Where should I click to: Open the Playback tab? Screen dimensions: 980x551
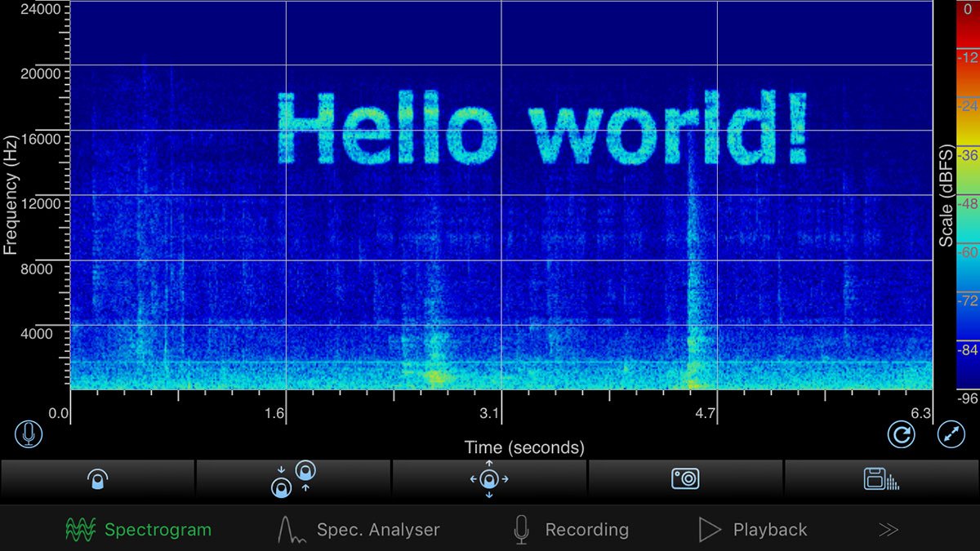(x=753, y=530)
